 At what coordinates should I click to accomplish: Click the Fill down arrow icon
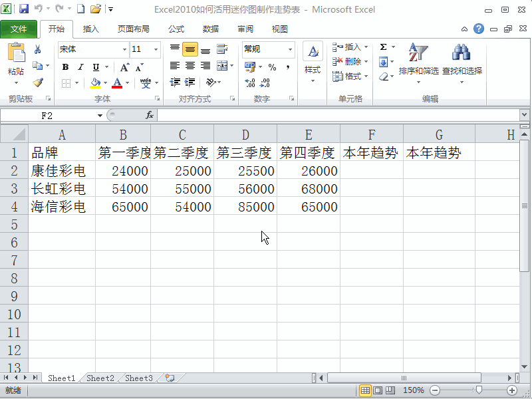(x=384, y=62)
